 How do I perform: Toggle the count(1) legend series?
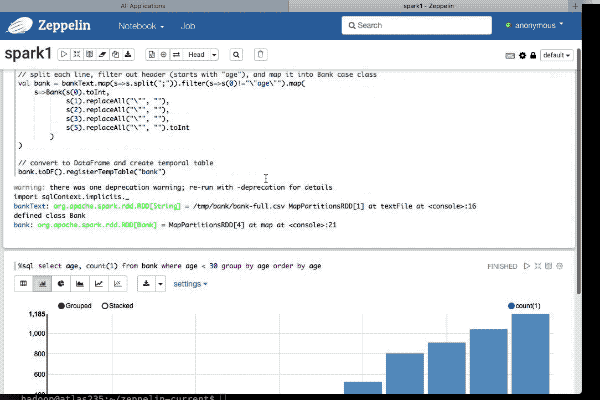524,305
